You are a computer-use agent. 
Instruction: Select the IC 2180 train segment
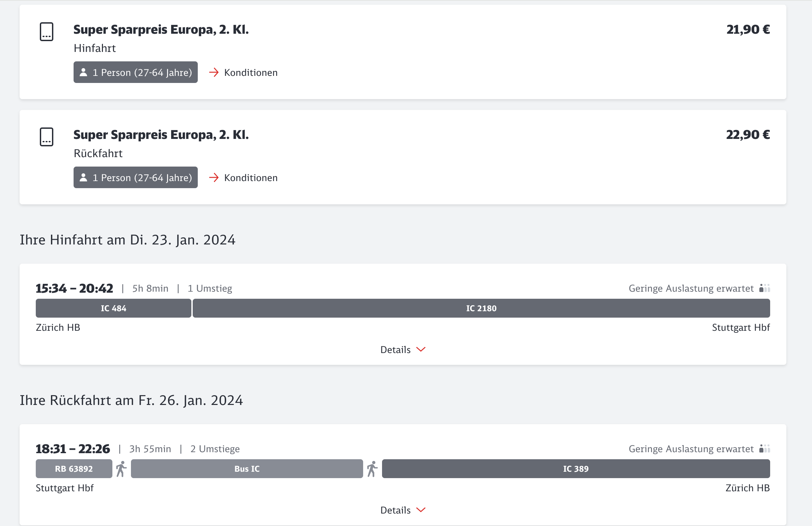tap(481, 308)
